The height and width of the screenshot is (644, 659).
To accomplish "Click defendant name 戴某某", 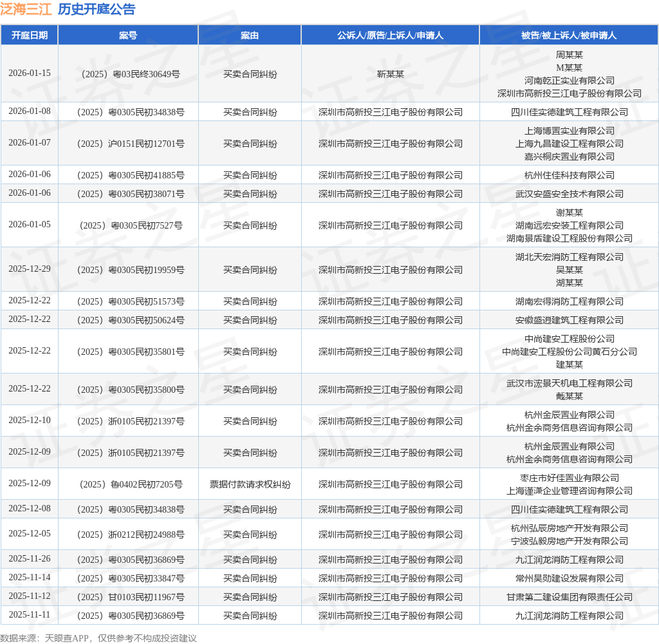I will [x=569, y=396].
